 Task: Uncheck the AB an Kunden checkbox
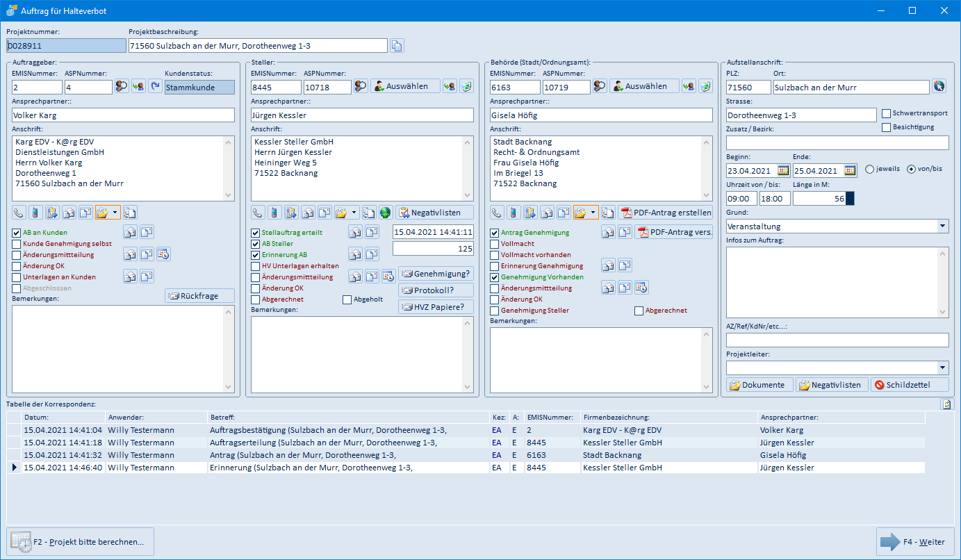[17, 233]
